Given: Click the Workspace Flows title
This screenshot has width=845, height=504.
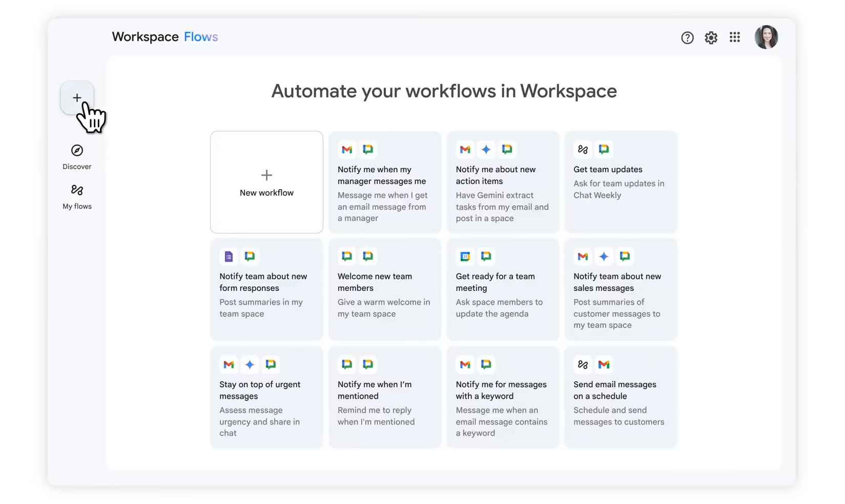Looking at the screenshot, I should coord(165,36).
